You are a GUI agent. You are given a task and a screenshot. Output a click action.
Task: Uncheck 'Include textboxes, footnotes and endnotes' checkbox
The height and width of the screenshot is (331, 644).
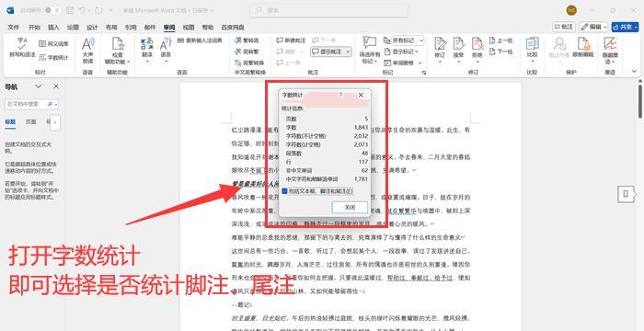point(284,191)
